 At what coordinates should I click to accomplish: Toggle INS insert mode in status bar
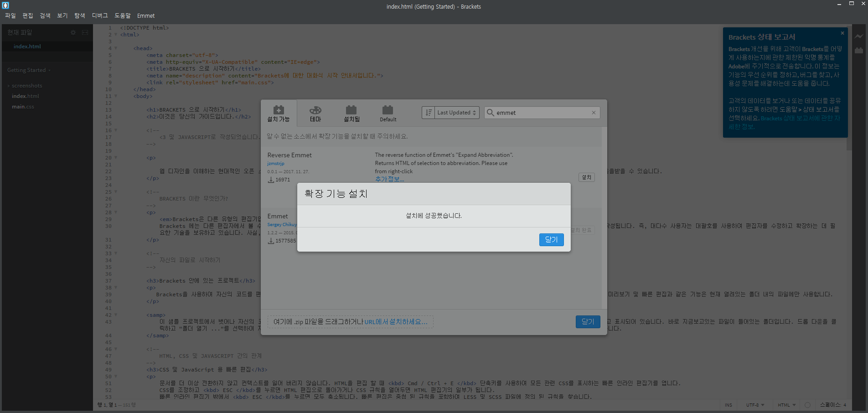click(728, 405)
